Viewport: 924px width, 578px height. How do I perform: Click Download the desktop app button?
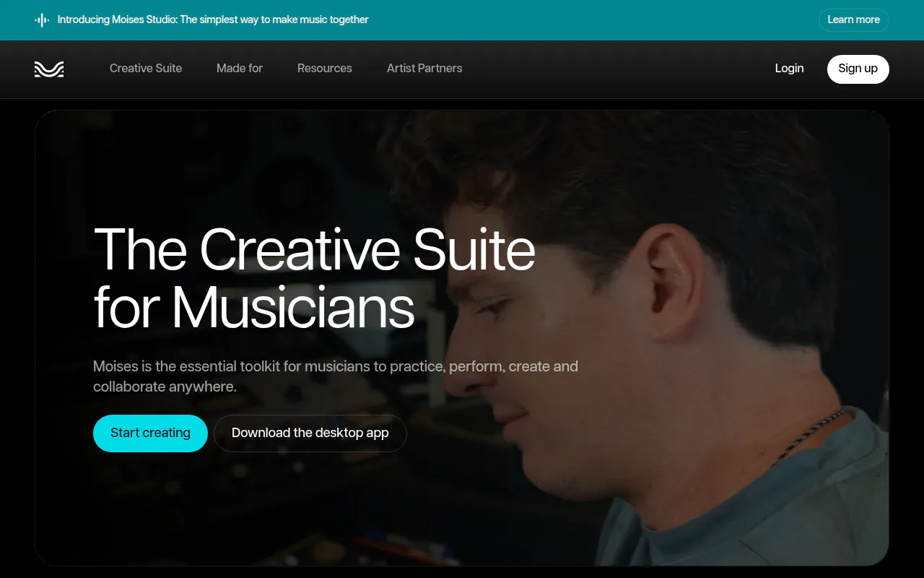310,433
